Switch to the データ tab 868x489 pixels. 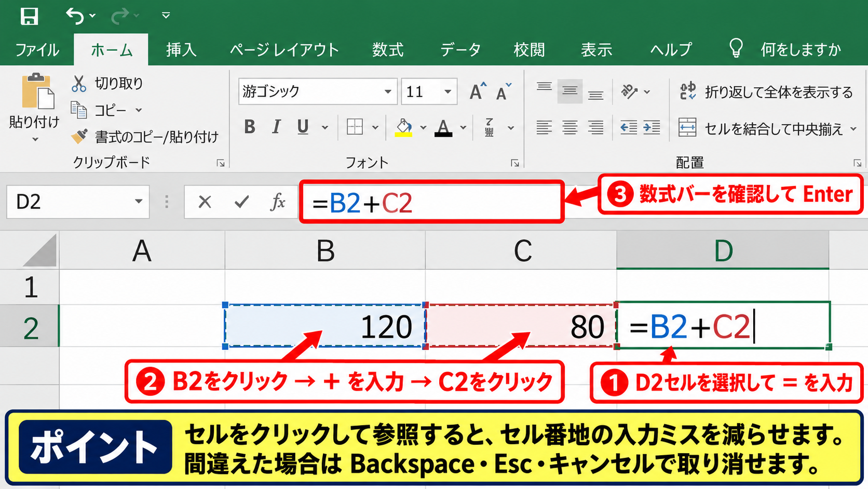click(x=460, y=50)
